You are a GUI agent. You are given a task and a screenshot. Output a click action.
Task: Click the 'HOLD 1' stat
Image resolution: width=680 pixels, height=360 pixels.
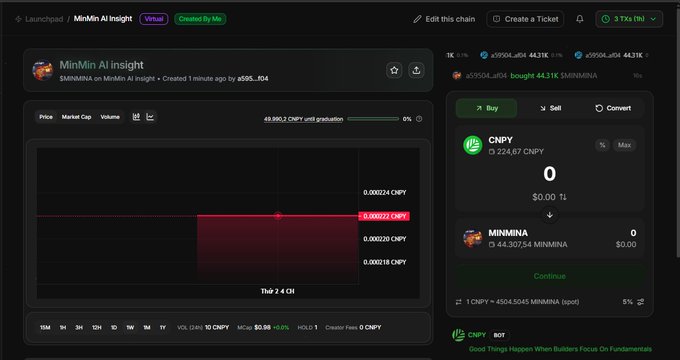[x=307, y=327]
